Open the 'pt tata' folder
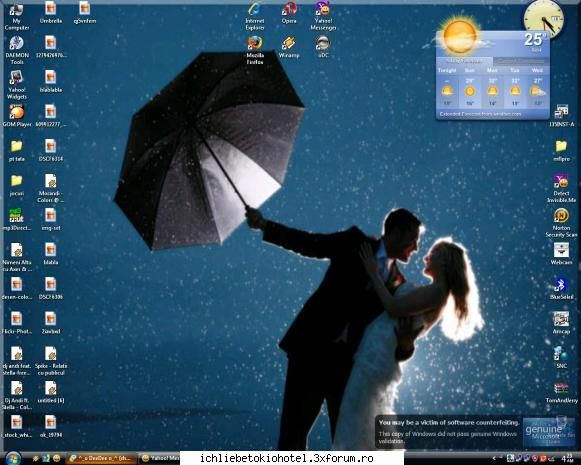581x465 pixels. 17,151
